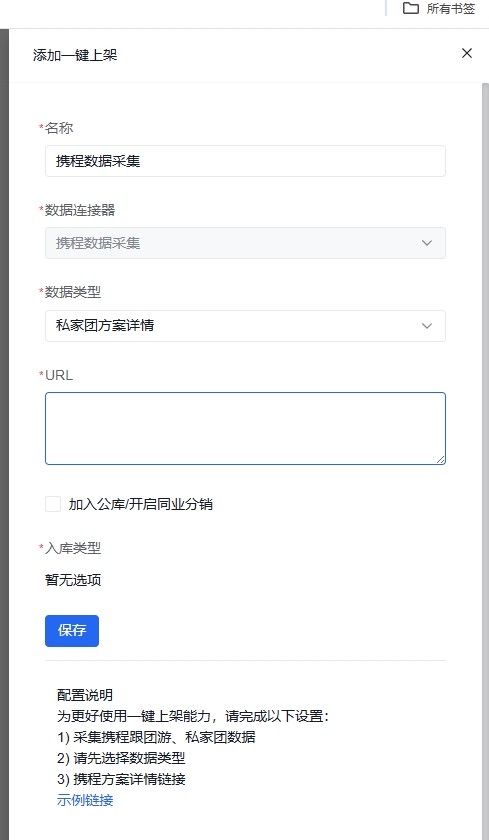The height and width of the screenshot is (840, 489).
Task: Open the 所有书签 bookmarks folder icon
Action: [x=411, y=8]
